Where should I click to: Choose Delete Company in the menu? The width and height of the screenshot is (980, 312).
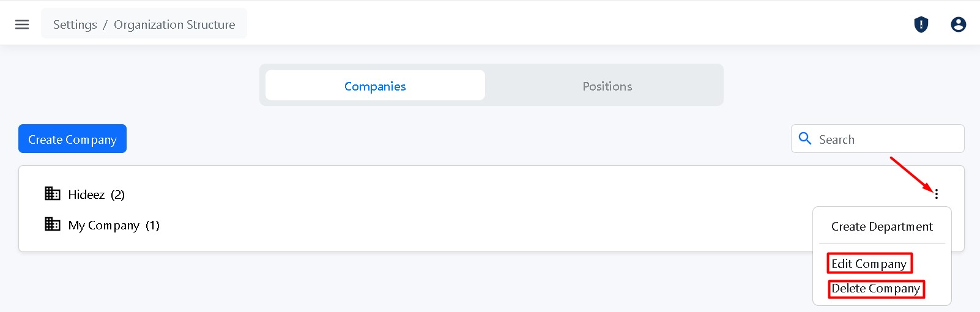[x=875, y=289]
